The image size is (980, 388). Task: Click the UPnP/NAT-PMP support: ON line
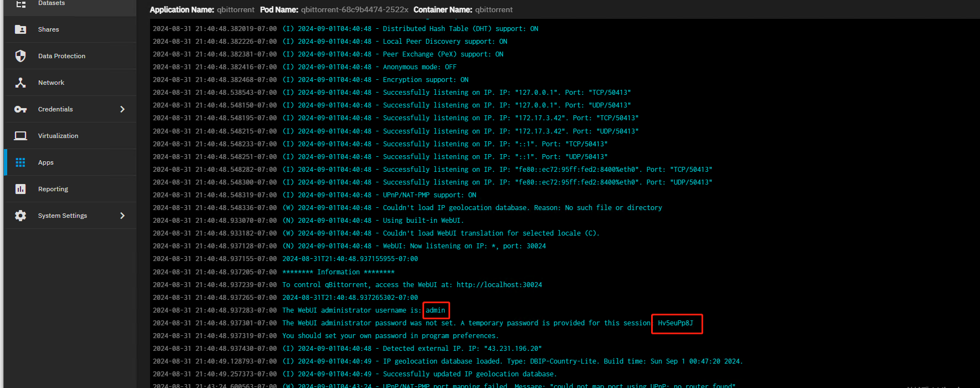pos(314,195)
